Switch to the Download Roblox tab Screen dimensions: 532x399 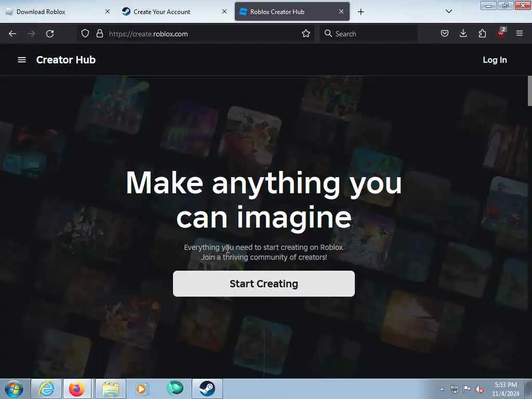57,11
